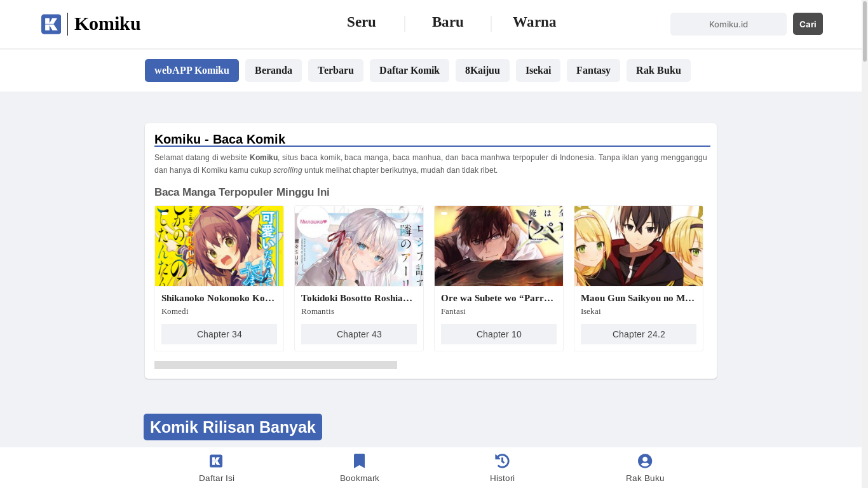Open Tokidoki Bosotto Roshia cover thumbnail
Viewport: 868px width, 488px height.
pyautogui.click(x=359, y=246)
